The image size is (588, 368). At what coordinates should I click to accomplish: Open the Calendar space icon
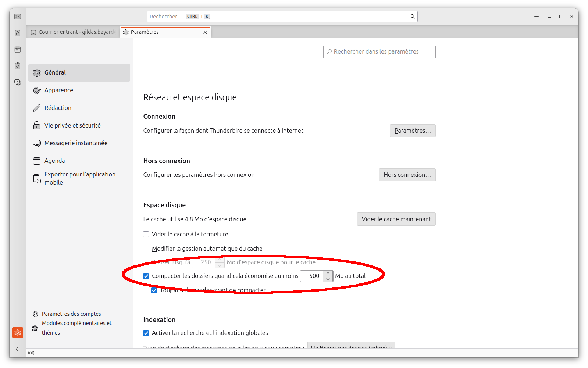coord(18,50)
